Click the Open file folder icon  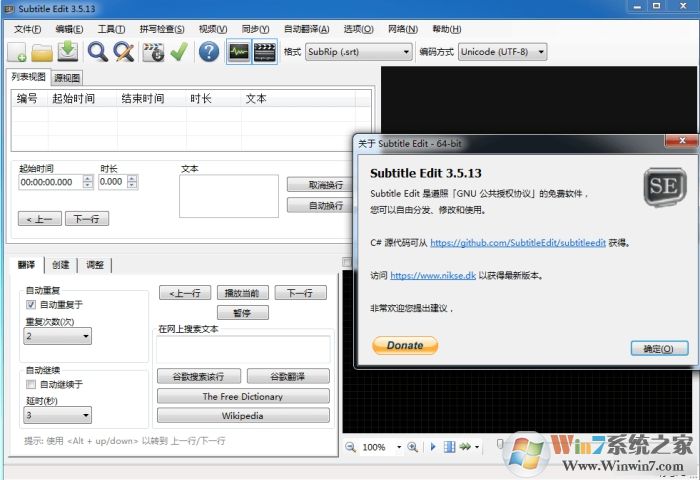(42, 51)
